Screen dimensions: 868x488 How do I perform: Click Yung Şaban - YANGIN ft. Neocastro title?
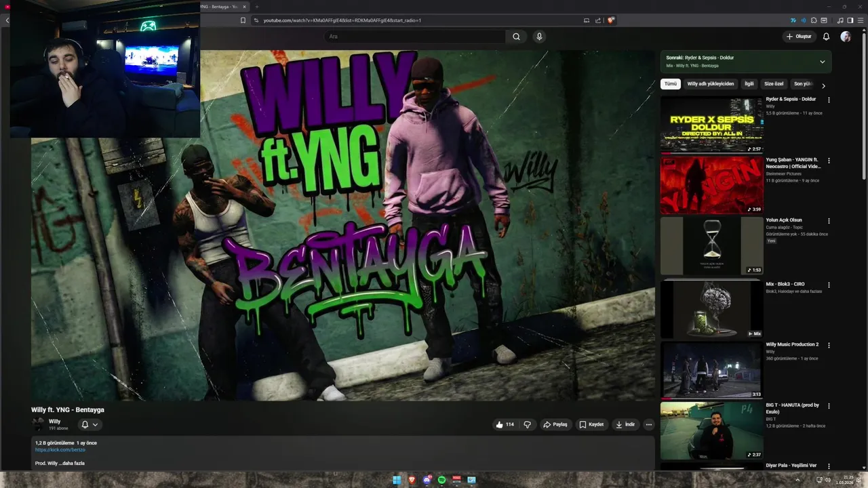(793, 163)
